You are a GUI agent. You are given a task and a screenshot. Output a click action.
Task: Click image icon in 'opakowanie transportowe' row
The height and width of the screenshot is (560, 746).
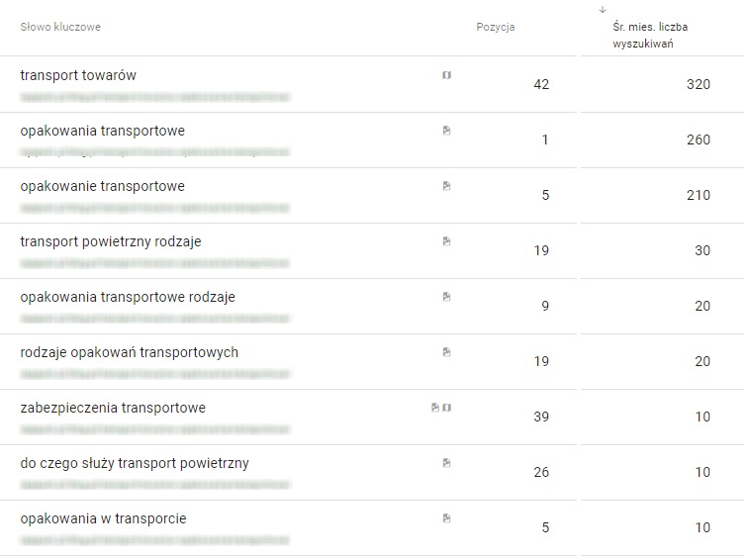446,185
